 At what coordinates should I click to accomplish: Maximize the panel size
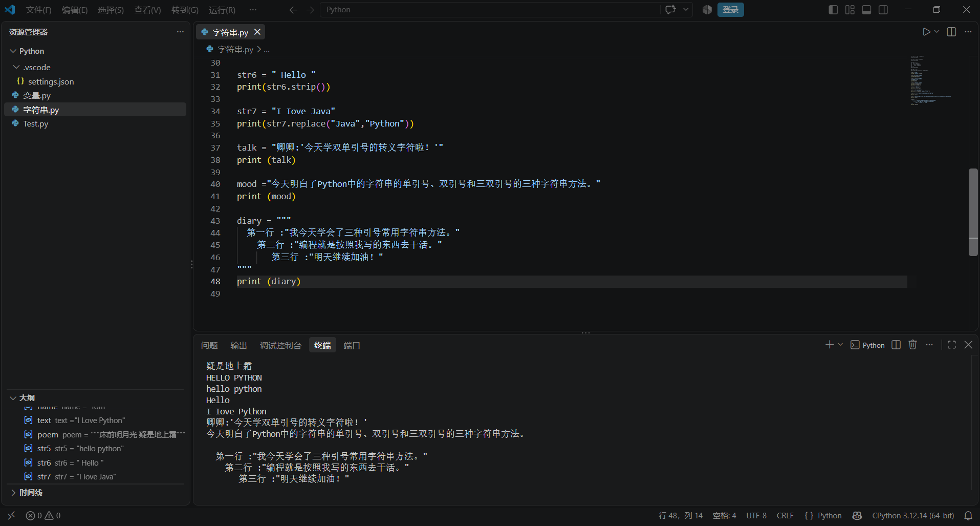point(952,345)
